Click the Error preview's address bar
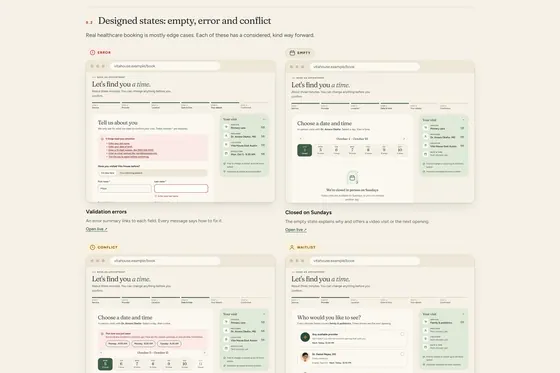This screenshot has width=560, height=373. click(x=165, y=66)
